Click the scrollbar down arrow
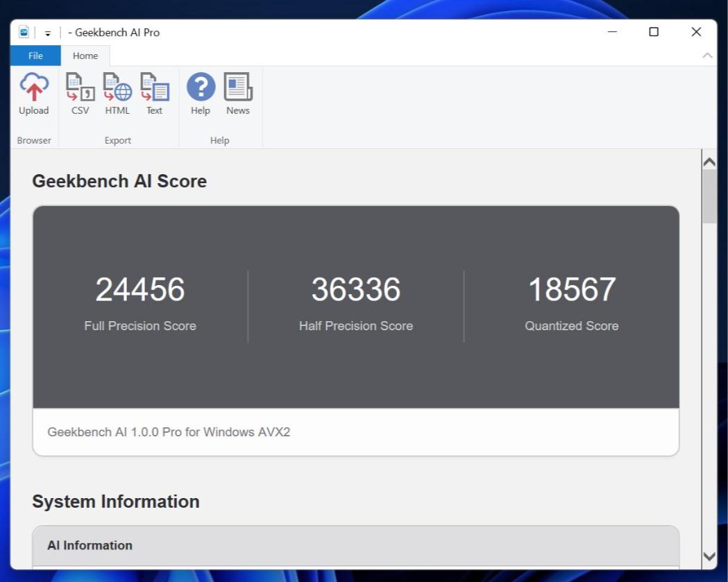The height and width of the screenshot is (582, 728). (709, 557)
